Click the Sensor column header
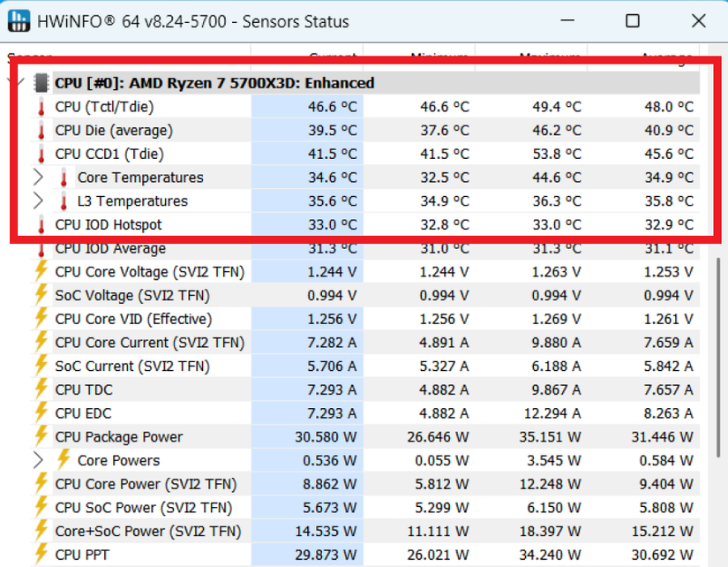 pyautogui.click(x=29, y=57)
